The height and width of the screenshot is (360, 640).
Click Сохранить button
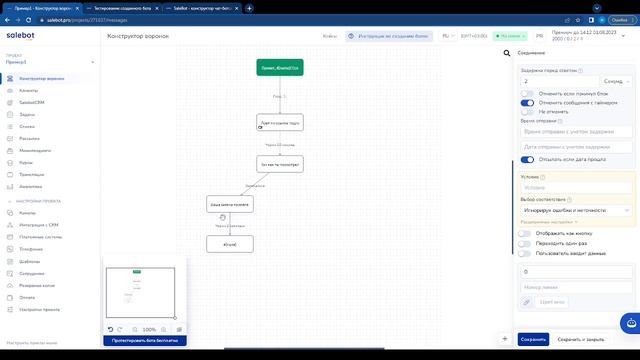[x=533, y=339]
